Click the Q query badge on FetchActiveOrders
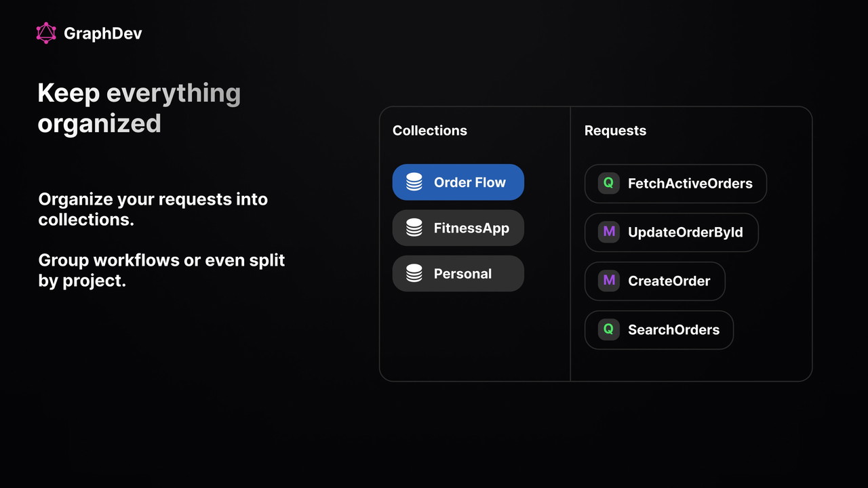This screenshot has height=488, width=868. pyautogui.click(x=608, y=183)
